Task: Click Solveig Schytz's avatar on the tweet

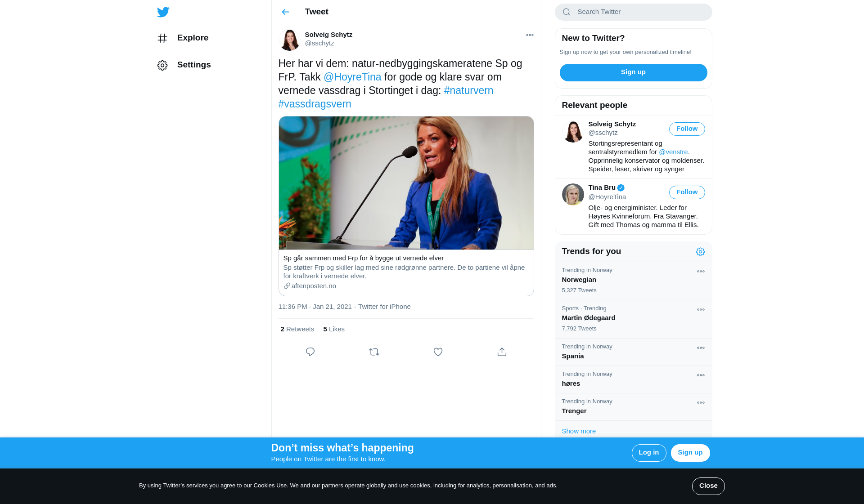Action: 289,40
